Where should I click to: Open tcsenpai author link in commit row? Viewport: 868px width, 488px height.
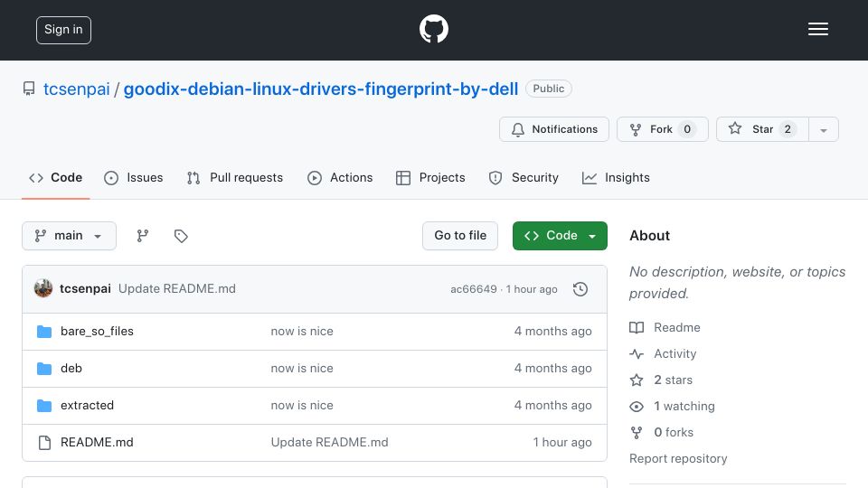click(x=85, y=289)
